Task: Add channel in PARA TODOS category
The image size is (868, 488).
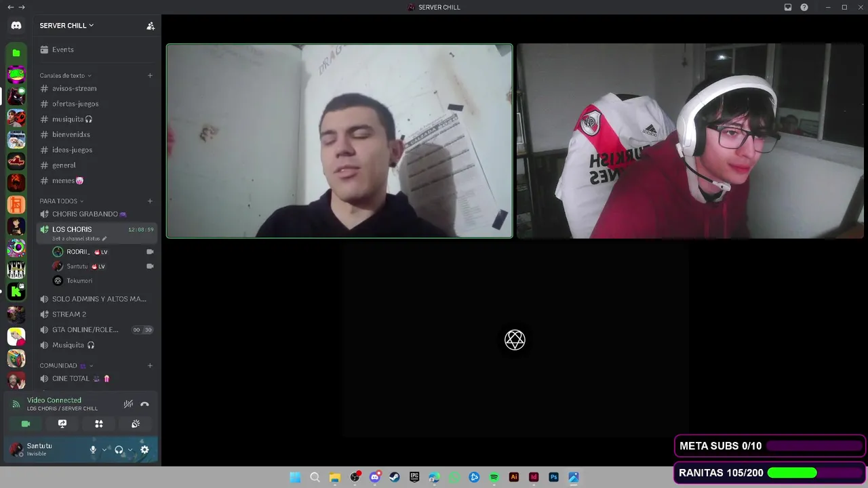Action: [150, 201]
